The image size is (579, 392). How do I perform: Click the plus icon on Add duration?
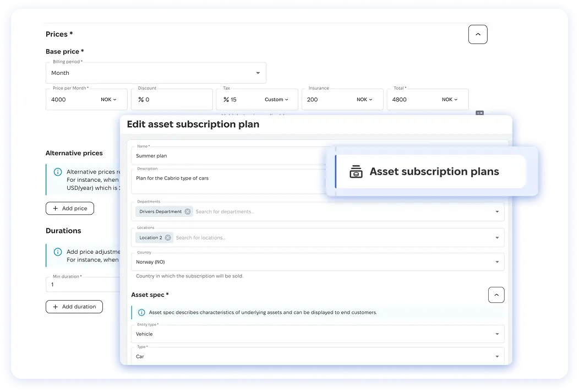55,307
